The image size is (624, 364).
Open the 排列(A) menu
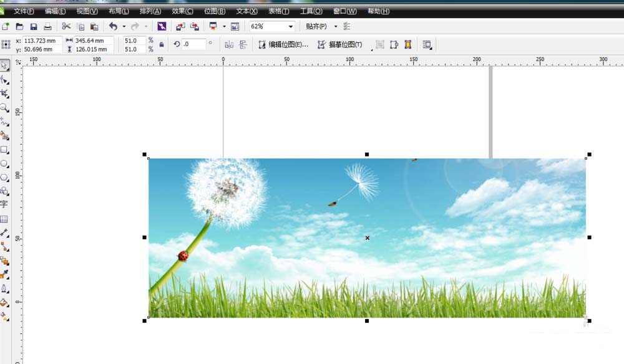(x=150, y=11)
